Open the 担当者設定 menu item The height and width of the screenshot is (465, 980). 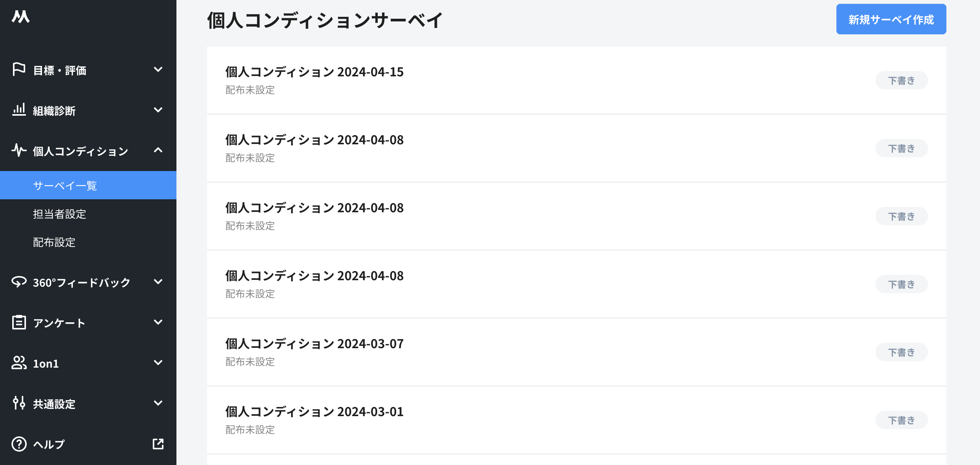[x=59, y=215]
